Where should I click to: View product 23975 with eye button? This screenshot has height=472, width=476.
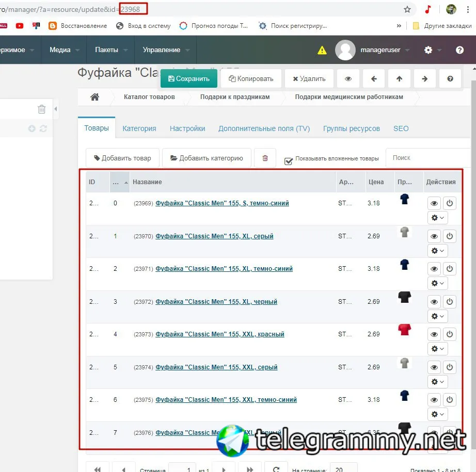(434, 400)
